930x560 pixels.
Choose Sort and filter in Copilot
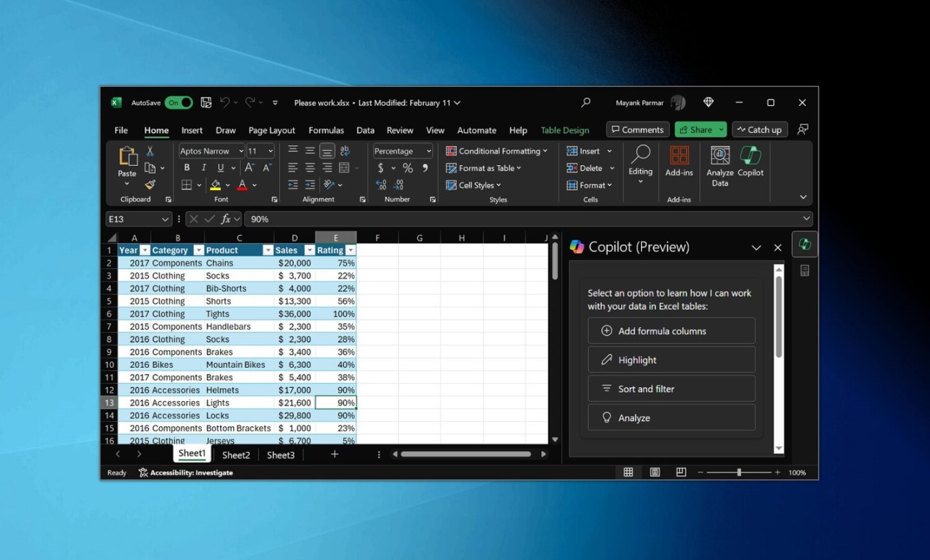pyautogui.click(x=671, y=389)
